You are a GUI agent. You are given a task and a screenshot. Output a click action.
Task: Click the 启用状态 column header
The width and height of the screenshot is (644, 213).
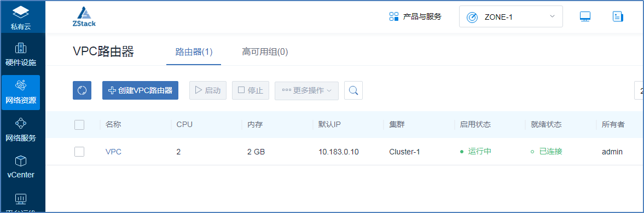click(x=475, y=125)
